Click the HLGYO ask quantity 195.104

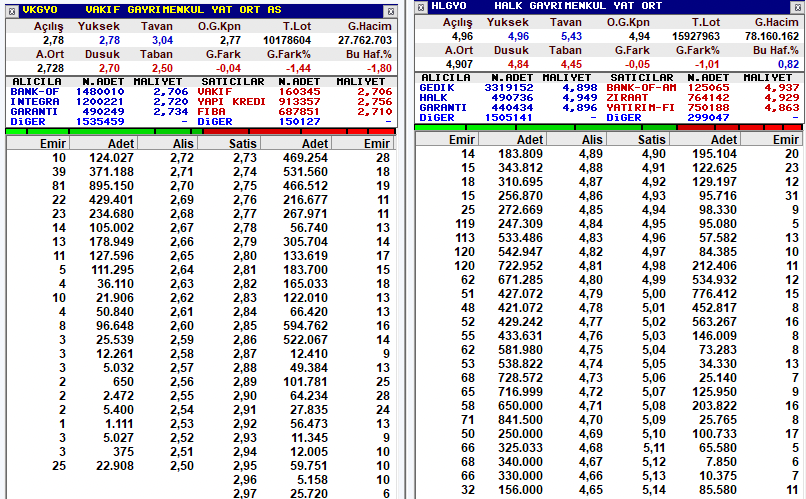714,154
